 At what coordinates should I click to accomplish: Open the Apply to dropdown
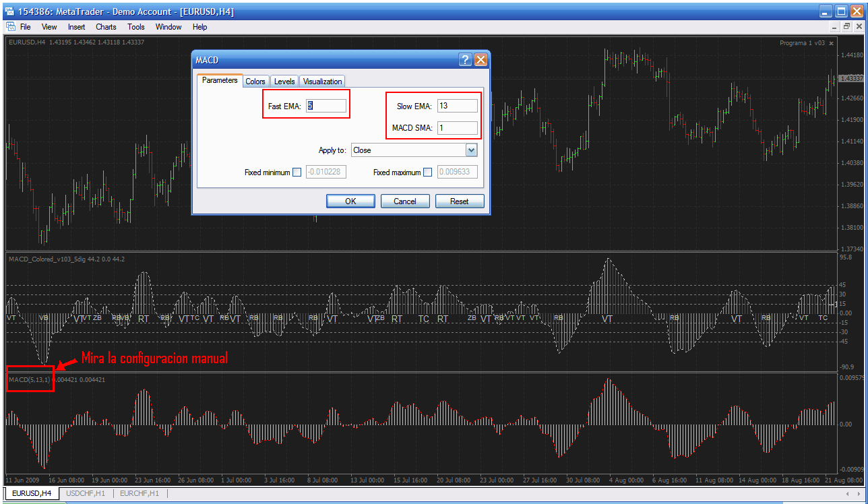(471, 150)
